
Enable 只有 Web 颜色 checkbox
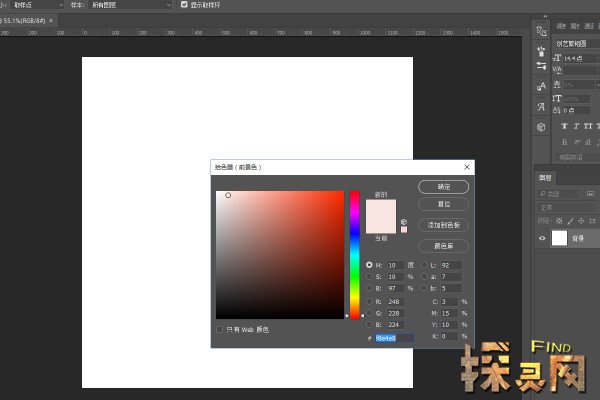pyautogui.click(x=220, y=329)
